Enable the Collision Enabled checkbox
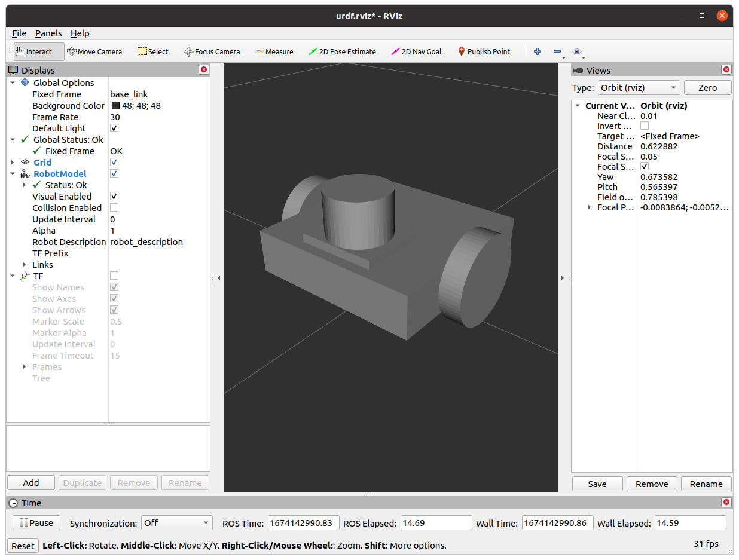Screen dimensions: 739x560 (x=114, y=207)
